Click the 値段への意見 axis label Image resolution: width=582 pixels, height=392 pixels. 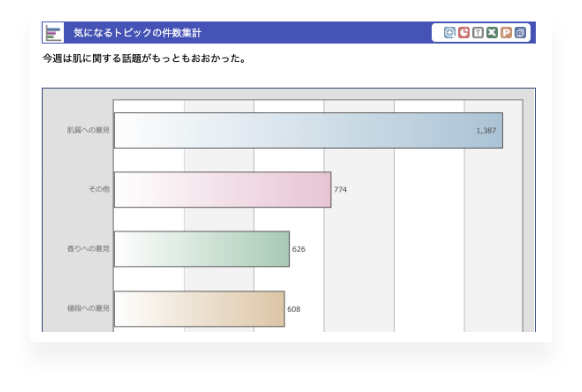point(88,308)
